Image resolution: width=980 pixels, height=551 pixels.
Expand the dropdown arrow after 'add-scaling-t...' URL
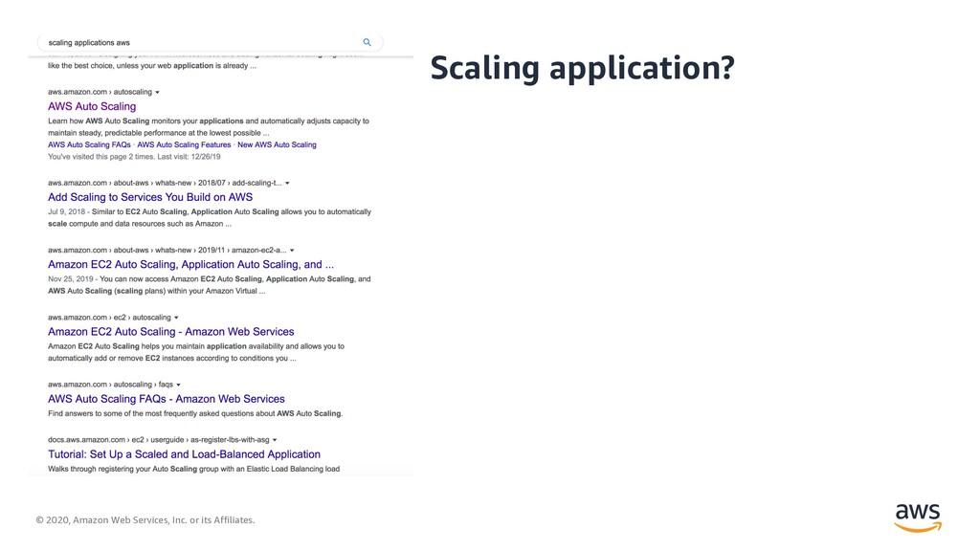click(x=287, y=184)
